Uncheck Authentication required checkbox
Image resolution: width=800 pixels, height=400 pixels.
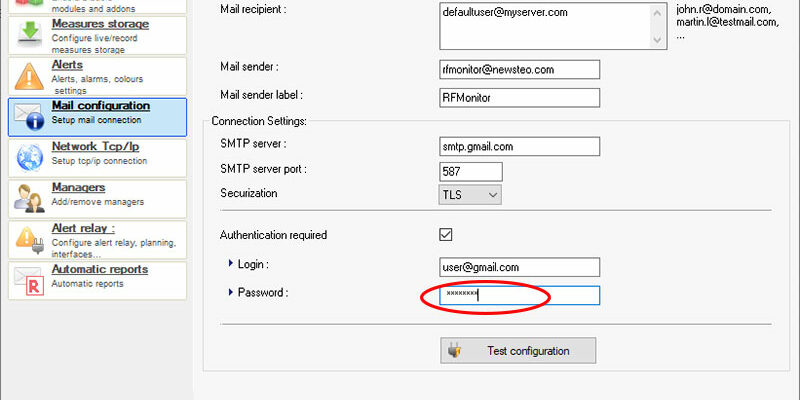click(445, 235)
